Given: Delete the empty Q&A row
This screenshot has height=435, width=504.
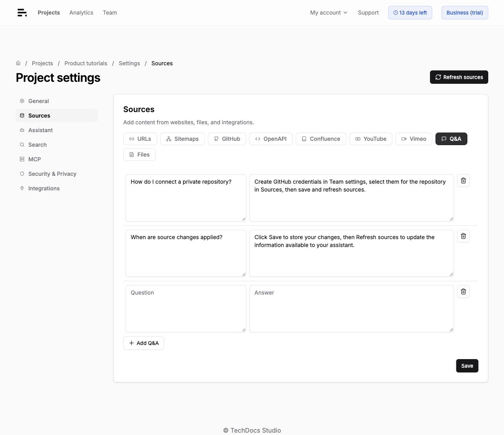Looking at the screenshot, I should coord(463,291).
